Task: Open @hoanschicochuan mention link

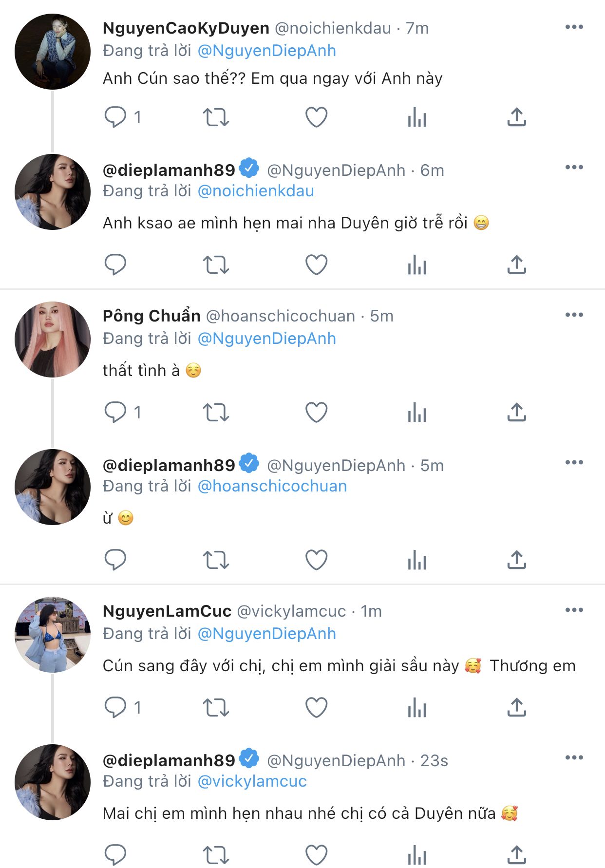Action: [272, 486]
